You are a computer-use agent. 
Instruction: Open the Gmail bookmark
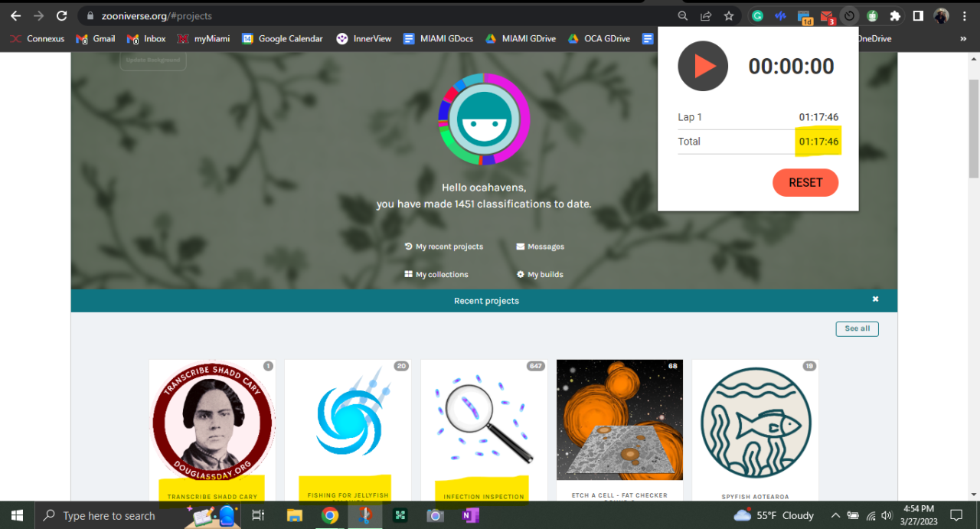[x=96, y=38]
